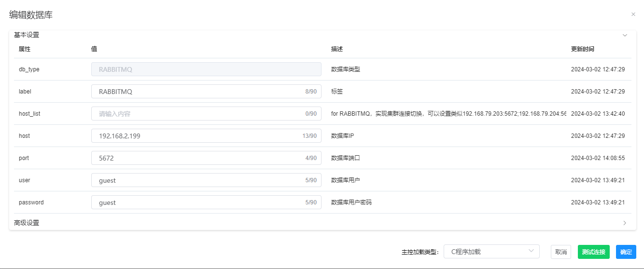Image resolution: width=644 pixels, height=269 pixels.
Task: Click the 属性 column header
Action: pos(25,49)
